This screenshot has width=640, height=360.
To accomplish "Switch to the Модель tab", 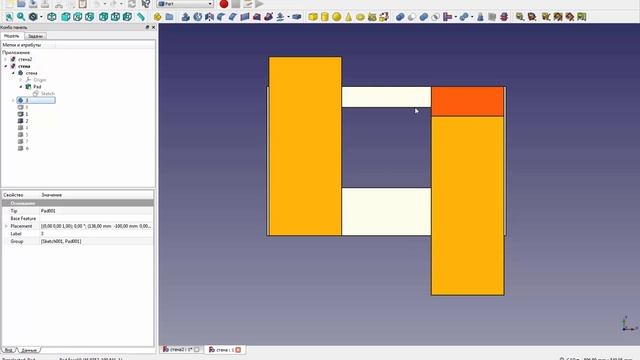I will 11,36.
